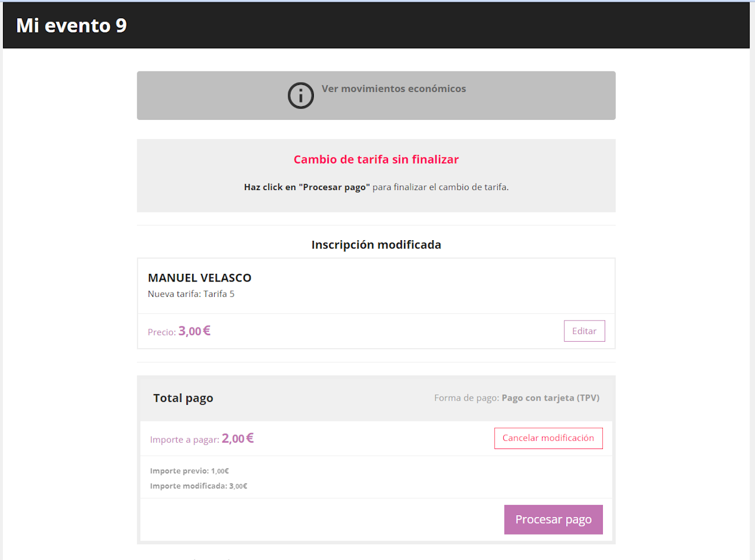Click the purple Procesar pago button

(x=553, y=520)
